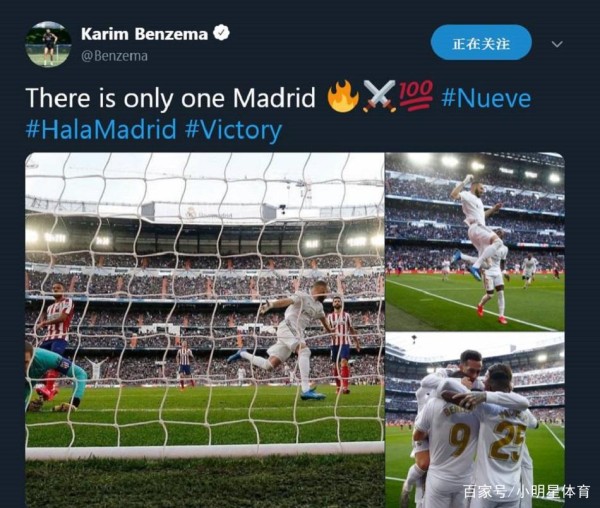
Task: Click the crossed swords emoji
Action: pyautogui.click(x=379, y=96)
